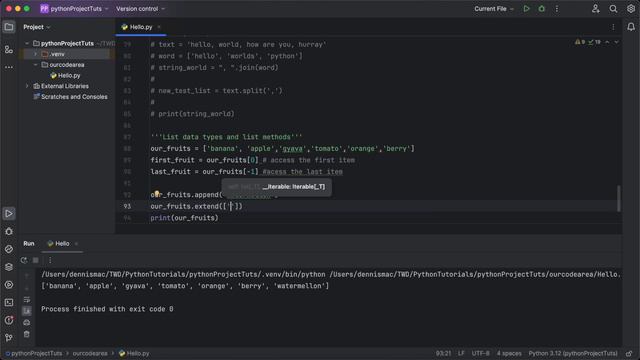640x360 pixels.
Task: Click the our_fruits list definition line
Action: tap(282, 149)
